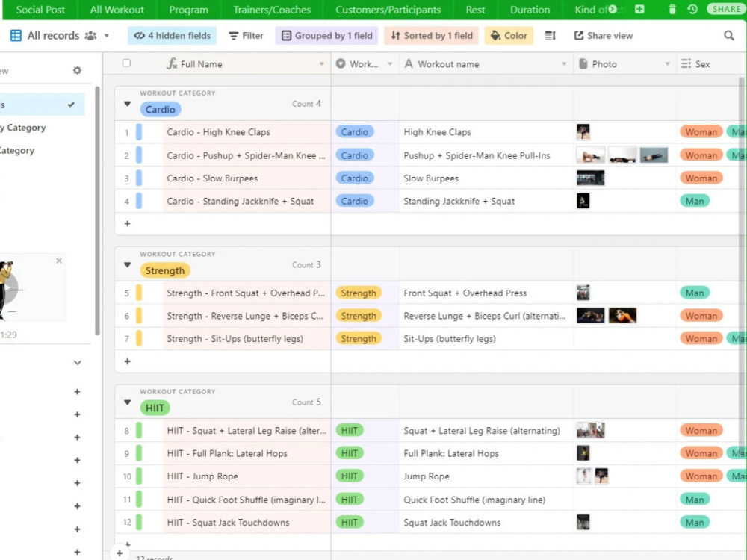The width and height of the screenshot is (747, 560).
Task: Click Front Squat + Overhead Press cell
Action: (x=486, y=293)
